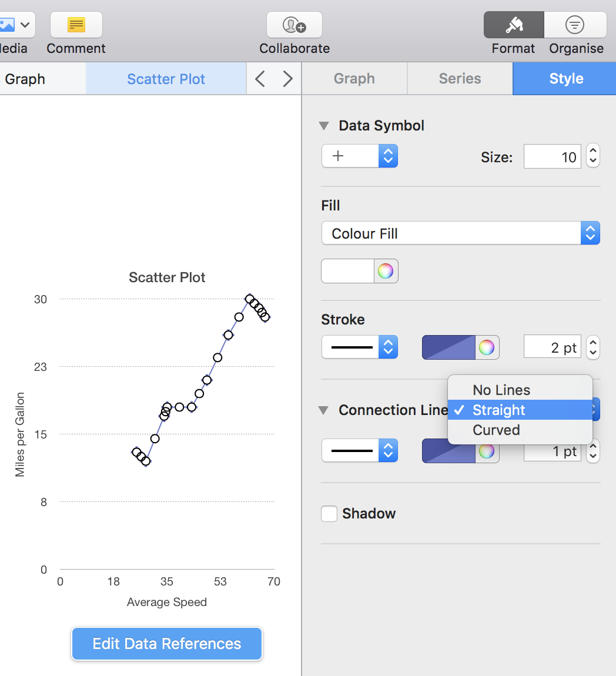Collapse the Connection Line section
Image resolution: width=616 pixels, height=676 pixels.
pos(324,410)
